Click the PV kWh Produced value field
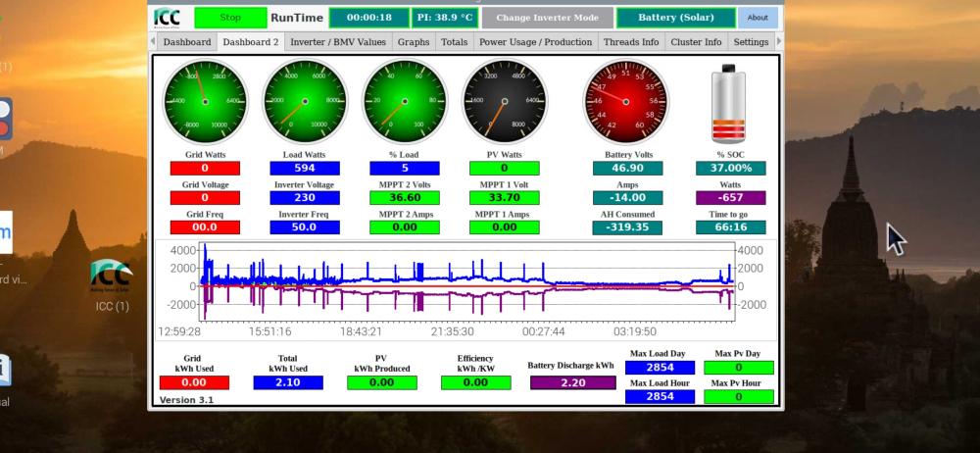This screenshot has width=980, height=453. tap(382, 383)
